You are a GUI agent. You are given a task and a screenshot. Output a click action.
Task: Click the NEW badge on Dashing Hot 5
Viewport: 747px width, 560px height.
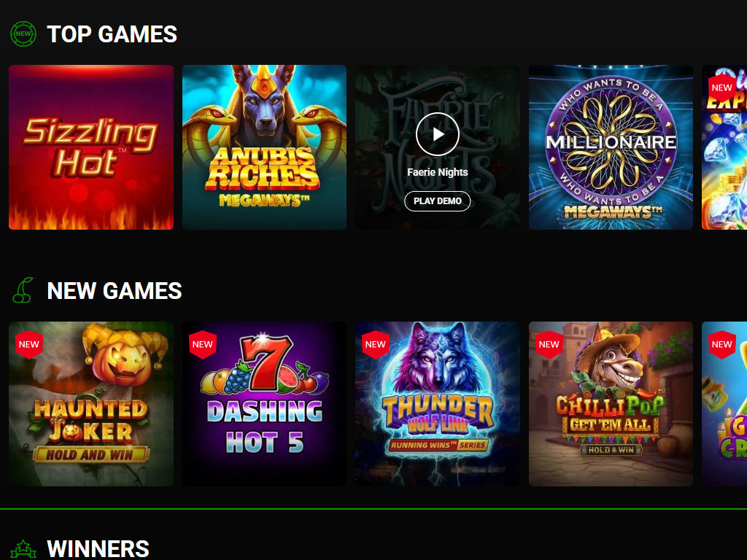point(203,344)
